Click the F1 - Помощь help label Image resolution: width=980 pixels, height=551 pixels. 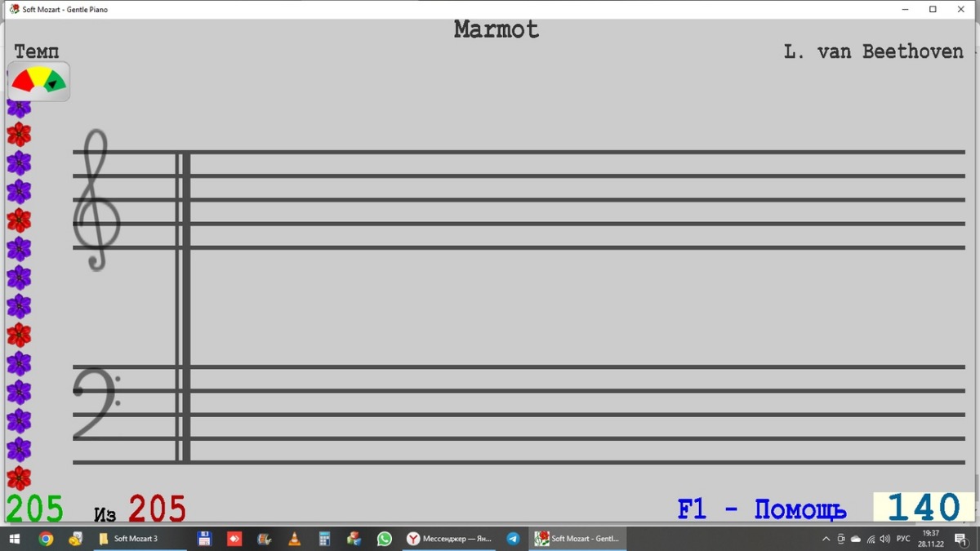761,509
